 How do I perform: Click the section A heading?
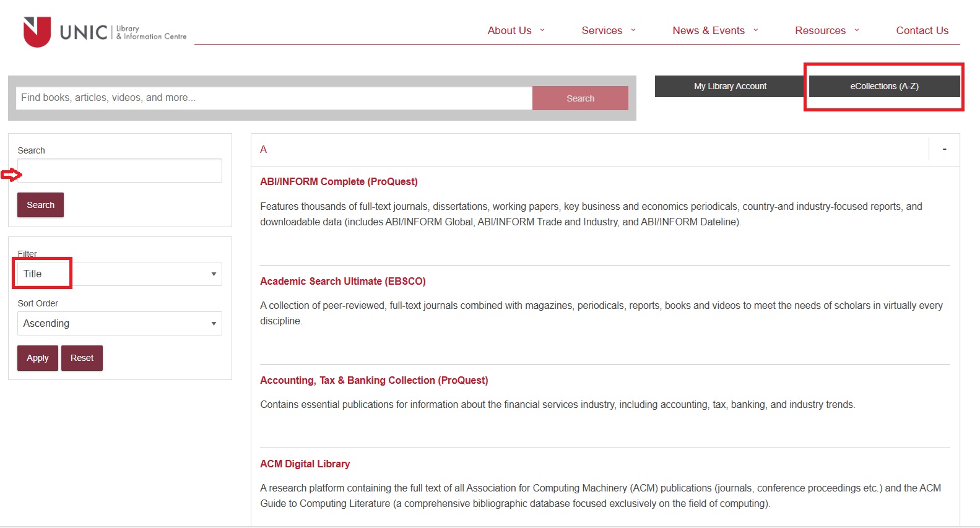[x=263, y=149]
